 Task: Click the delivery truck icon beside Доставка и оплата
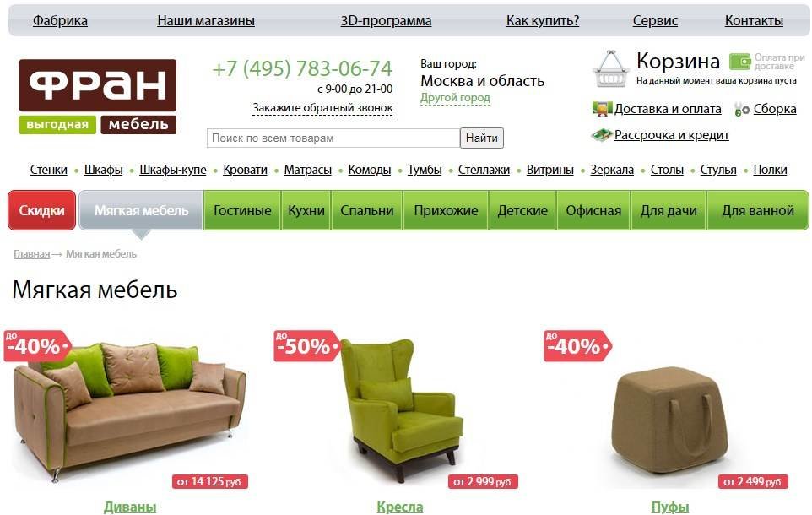coord(603,109)
